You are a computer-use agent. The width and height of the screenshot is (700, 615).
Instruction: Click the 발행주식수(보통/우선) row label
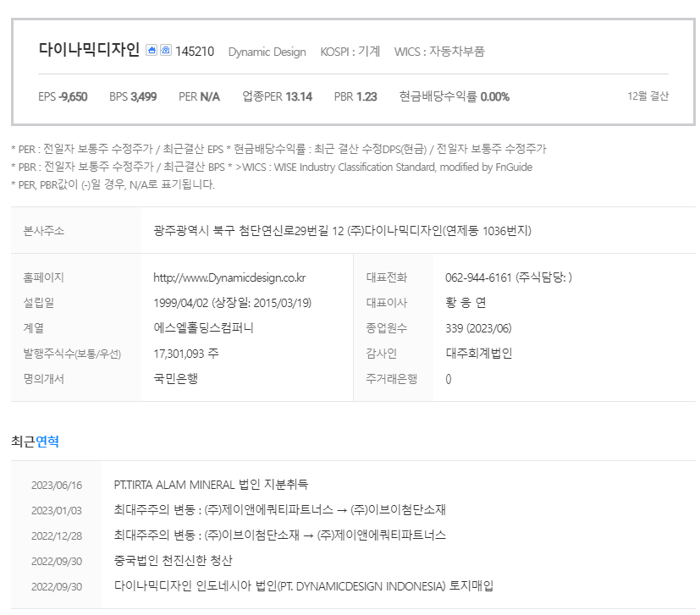point(72,354)
